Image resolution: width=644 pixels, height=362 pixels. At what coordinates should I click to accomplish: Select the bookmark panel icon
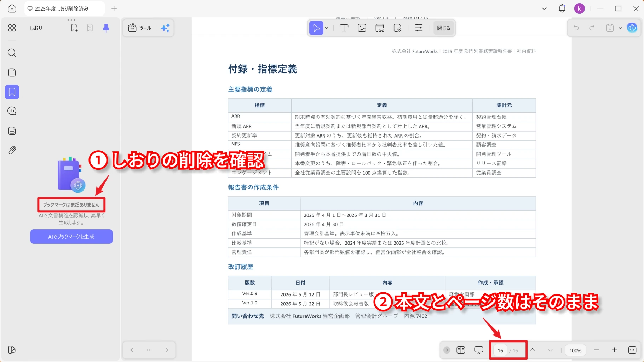coord(12,92)
